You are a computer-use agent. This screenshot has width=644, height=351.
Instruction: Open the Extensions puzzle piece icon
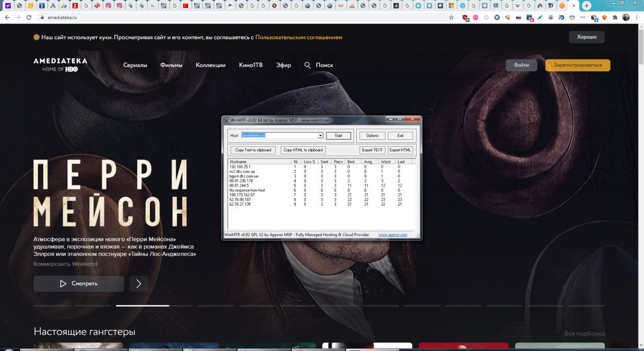tap(615, 17)
